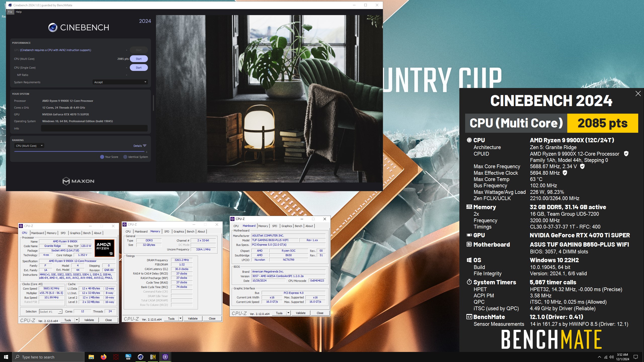Screen dimensions: 644x362
Task: Click the Your System panel scrollbar
Action: click(153, 103)
